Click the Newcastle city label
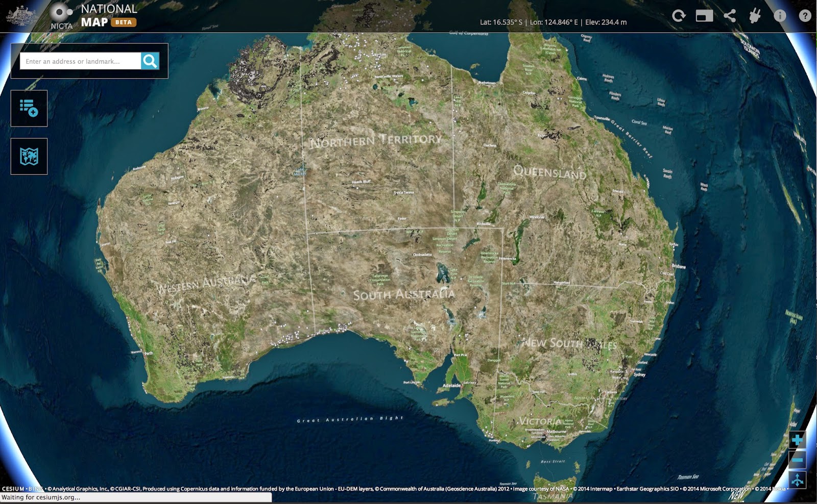This screenshot has width=817, height=504. (651, 355)
